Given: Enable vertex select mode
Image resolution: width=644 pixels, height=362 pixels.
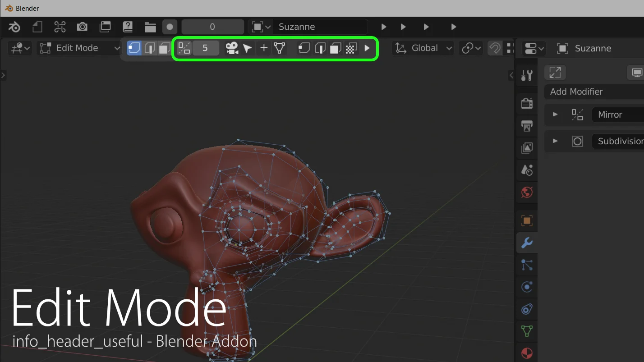Looking at the screenshot, I should 134,48.
